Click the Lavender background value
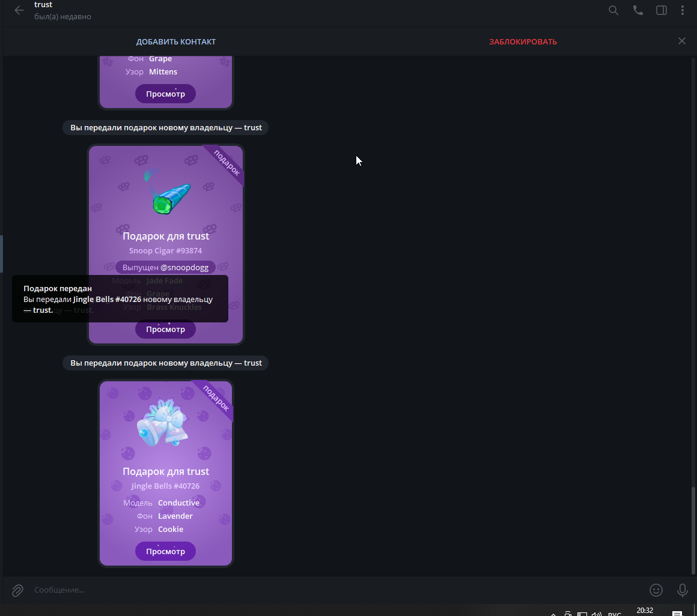Viewport: 697px width, 616px height. pos(175,516)
